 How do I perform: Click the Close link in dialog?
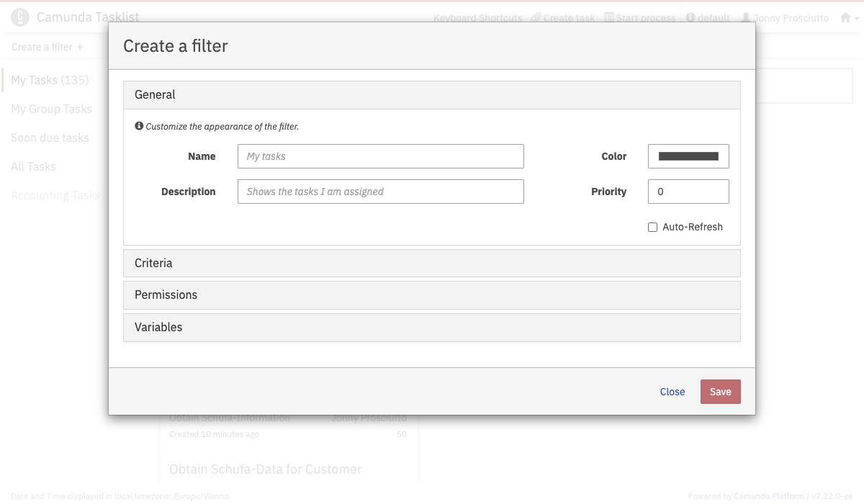pyautogui.click(x=672, y=392)
